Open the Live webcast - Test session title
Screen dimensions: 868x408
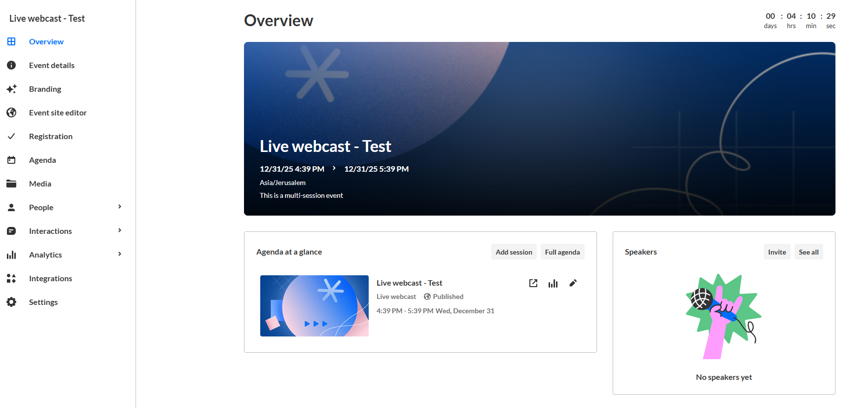[x=410, y=283]
